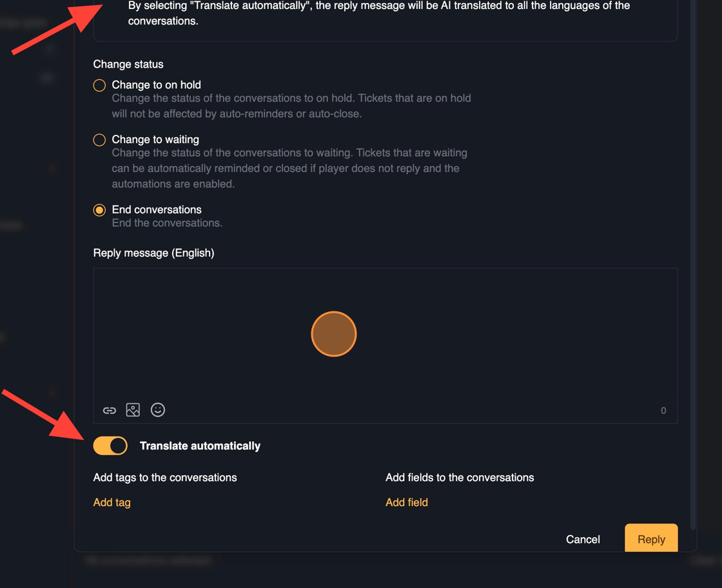Select the "Change to on hold" radio button

[99, 85]
